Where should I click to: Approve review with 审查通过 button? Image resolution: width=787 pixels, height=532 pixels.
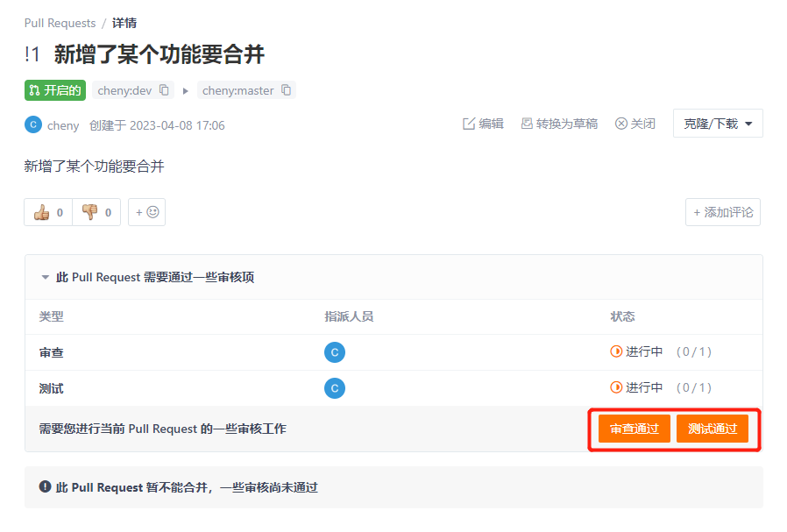click(634, 429)
